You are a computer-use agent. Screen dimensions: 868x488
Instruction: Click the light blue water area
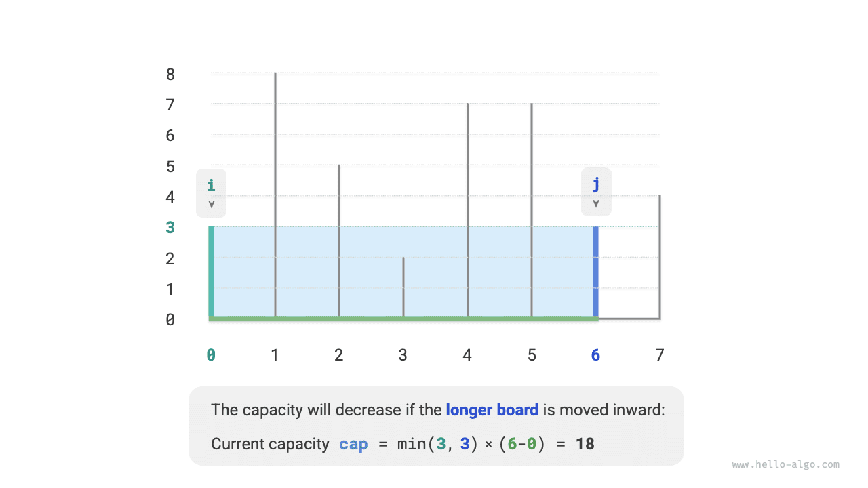[434, 271]
